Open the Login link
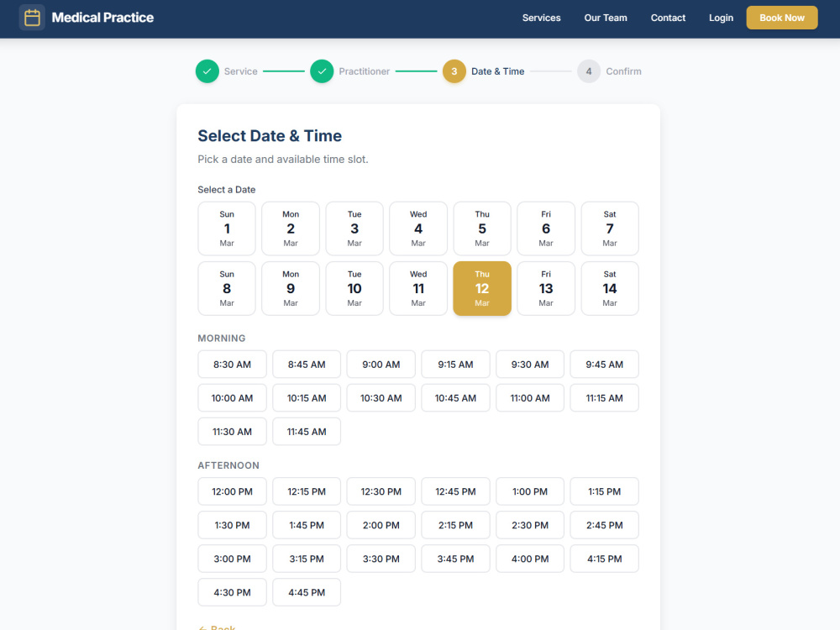The height and width of the screenshot is (630, 840). coord(721,18)
